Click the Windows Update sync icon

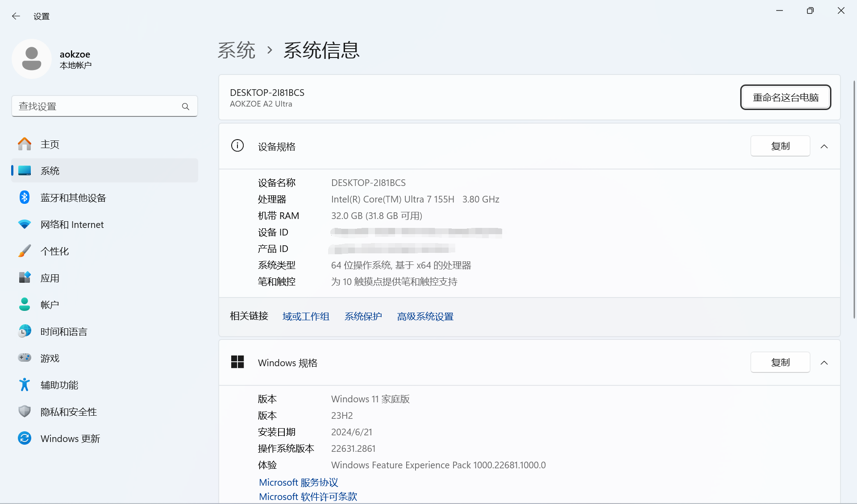[x=25, y=438]
